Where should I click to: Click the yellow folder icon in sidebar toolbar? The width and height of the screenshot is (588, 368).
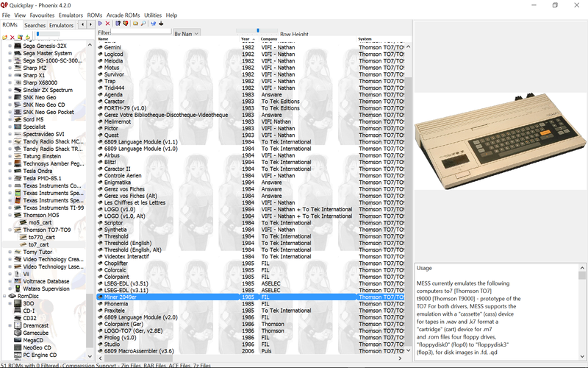pos(4,38)
